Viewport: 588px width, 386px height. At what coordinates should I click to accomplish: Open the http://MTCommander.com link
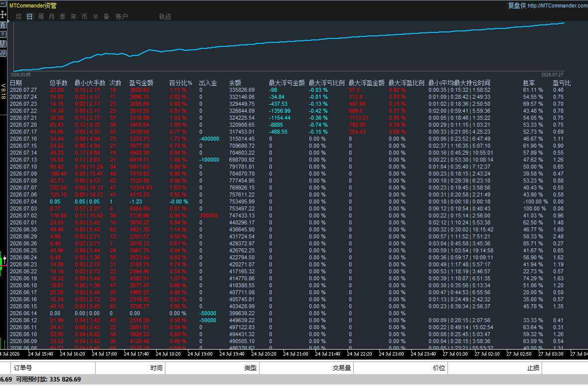tap(558, 5)
